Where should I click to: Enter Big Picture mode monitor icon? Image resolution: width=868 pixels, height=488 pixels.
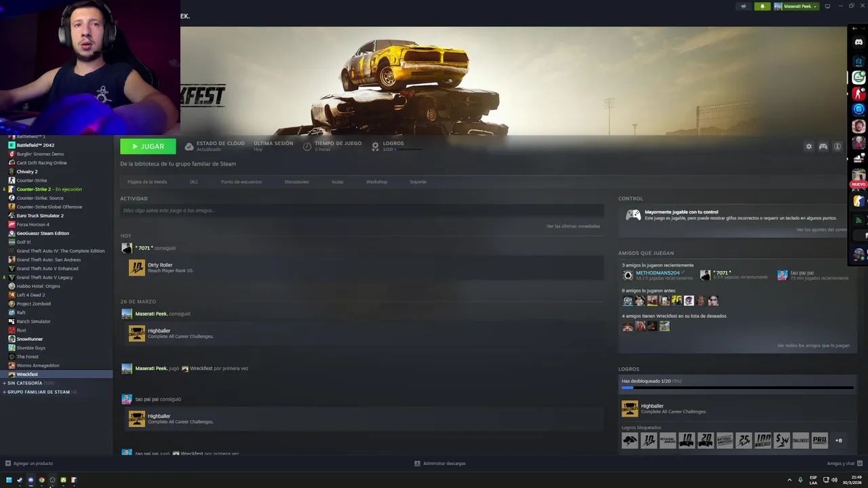[827, 6]
